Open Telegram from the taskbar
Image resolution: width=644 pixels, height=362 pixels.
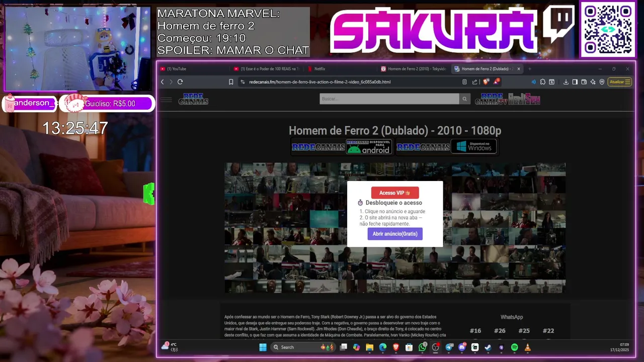(x=449, y=347)
